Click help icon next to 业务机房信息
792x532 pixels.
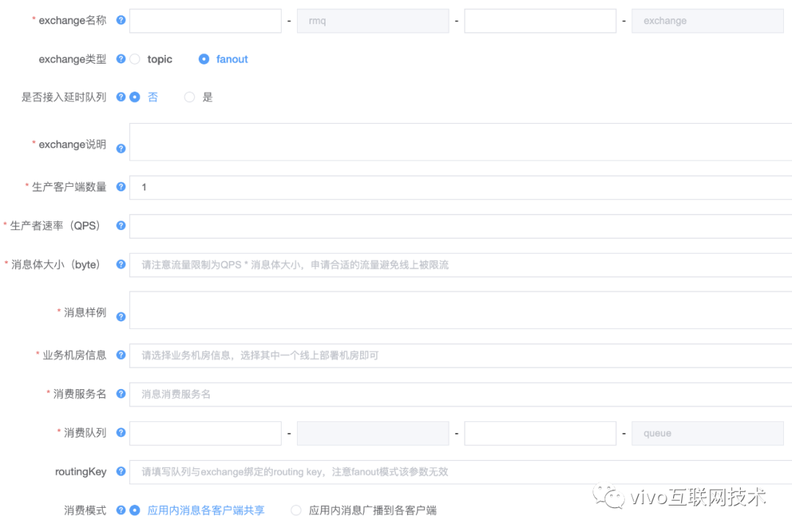[x=121, y=355]
